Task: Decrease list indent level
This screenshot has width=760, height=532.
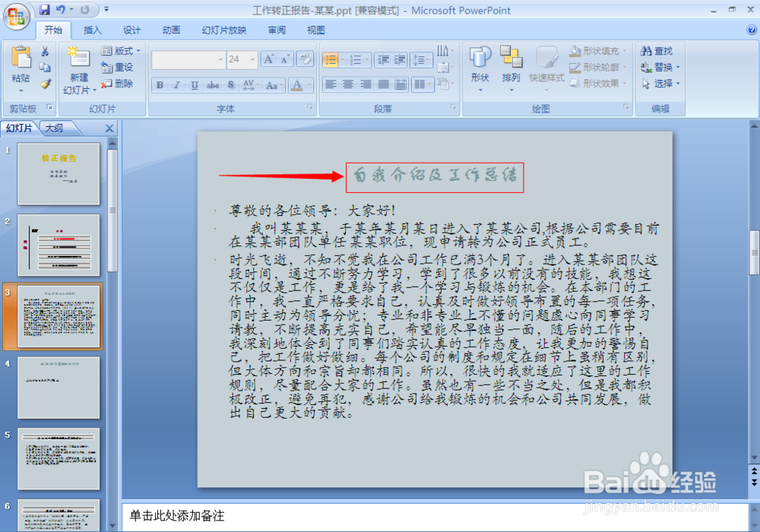Action: (x=383, y=60)
